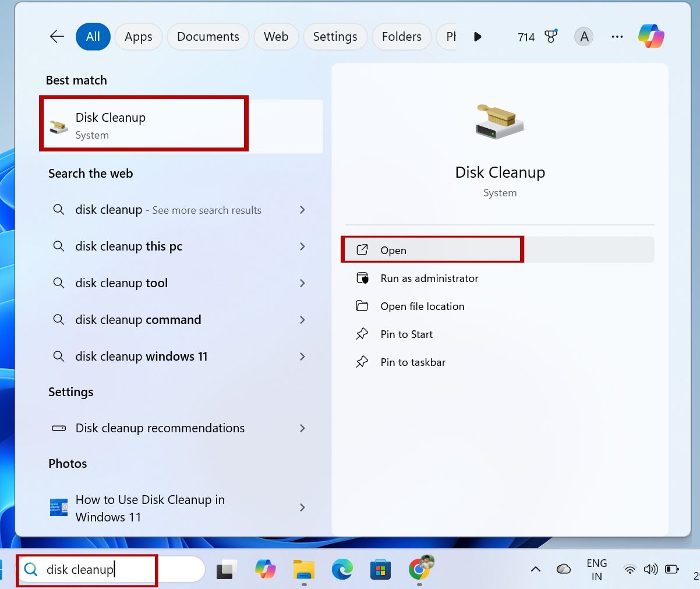Open the How to Use Disk Cleanup photo result
Screen dimensions: 700x589
[x=150, y=507]
